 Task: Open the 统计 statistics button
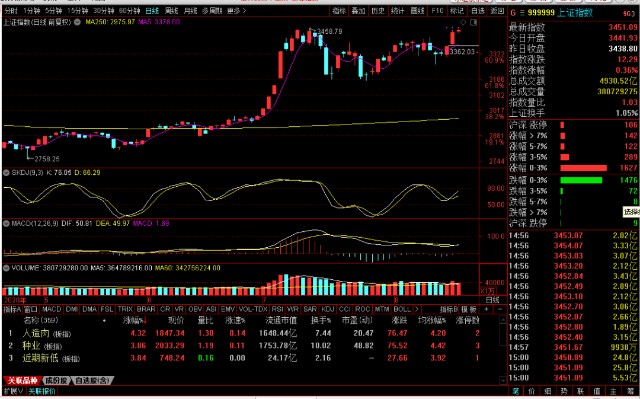pyautogui.click(x=398, y=11)
